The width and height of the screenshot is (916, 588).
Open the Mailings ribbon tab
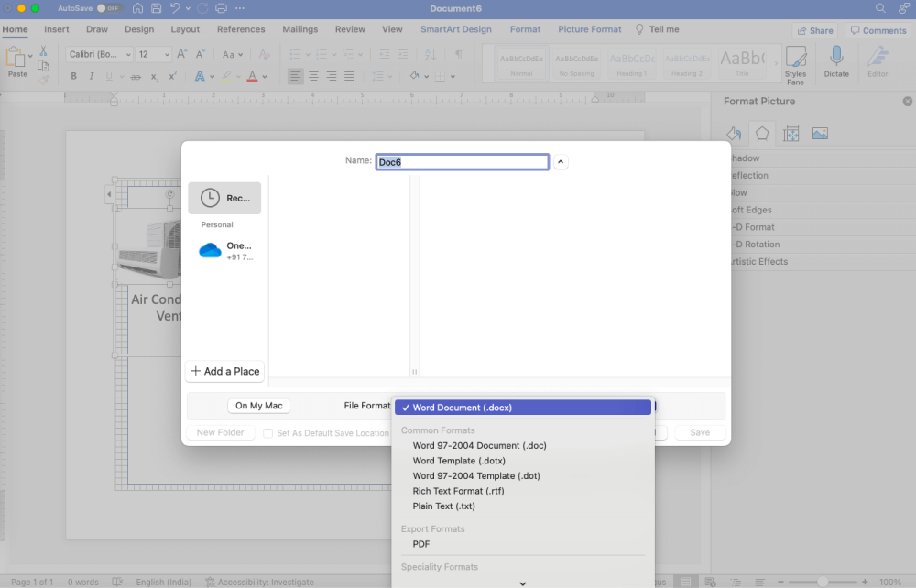(300, 28)
